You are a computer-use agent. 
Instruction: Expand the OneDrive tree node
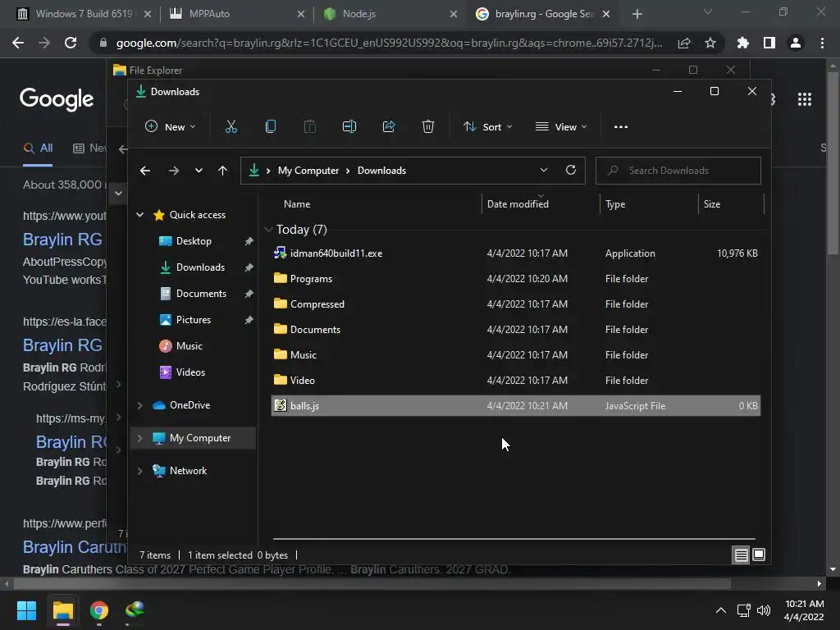pyautogui.click(x=139, y=405)
